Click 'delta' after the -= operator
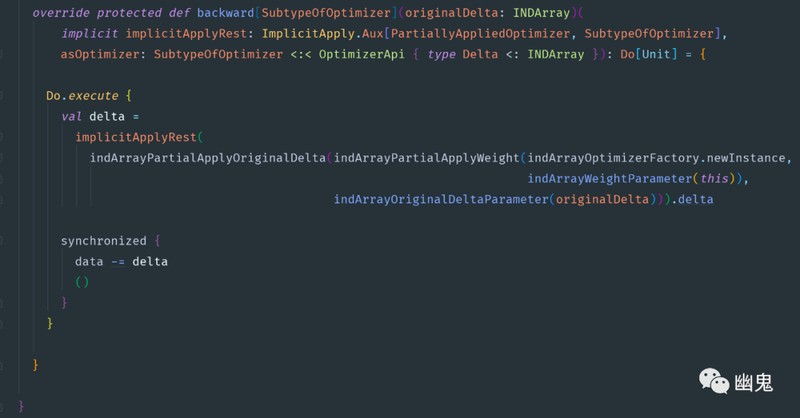 (x=150, y=262)
